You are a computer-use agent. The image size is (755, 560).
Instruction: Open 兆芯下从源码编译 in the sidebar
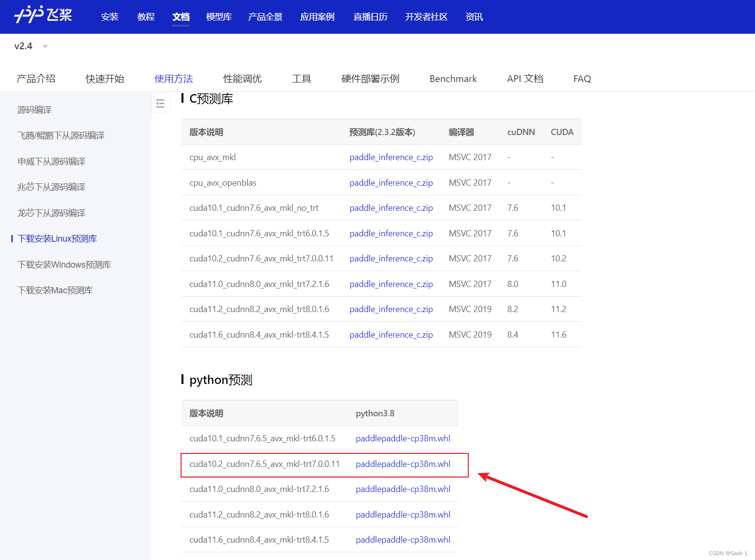(x=51, y=187)
